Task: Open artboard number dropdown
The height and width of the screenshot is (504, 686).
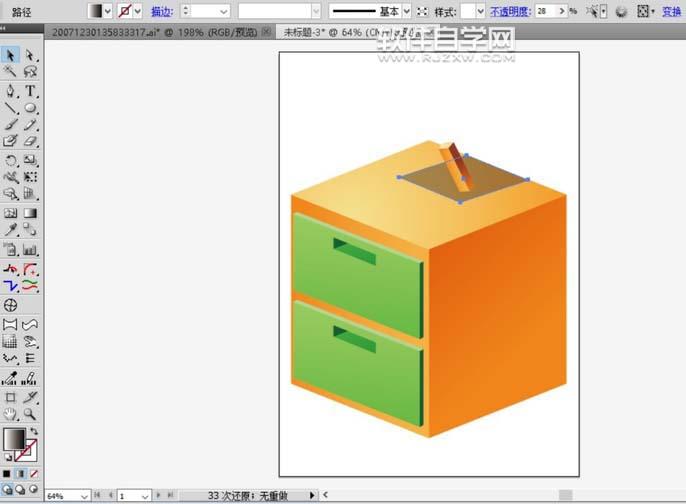Action: click(145, 496)
